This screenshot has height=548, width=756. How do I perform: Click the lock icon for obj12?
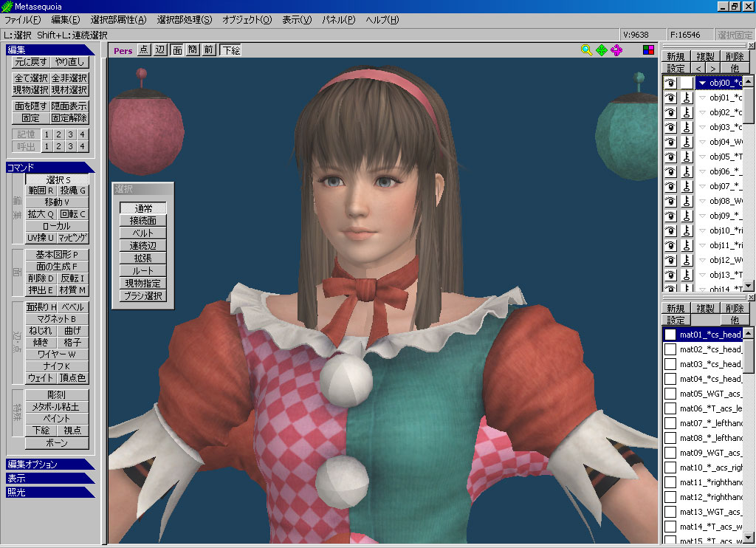(687, 261)
